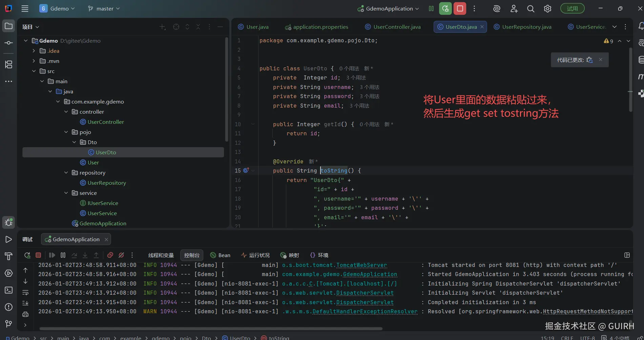Open the Run tool window
Image resolution: width=644 pixels, height=340 pixels.
point(9,239)
